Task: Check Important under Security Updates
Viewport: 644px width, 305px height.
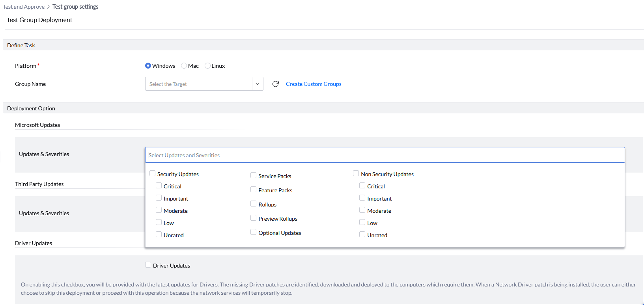Action: (159, 198)
